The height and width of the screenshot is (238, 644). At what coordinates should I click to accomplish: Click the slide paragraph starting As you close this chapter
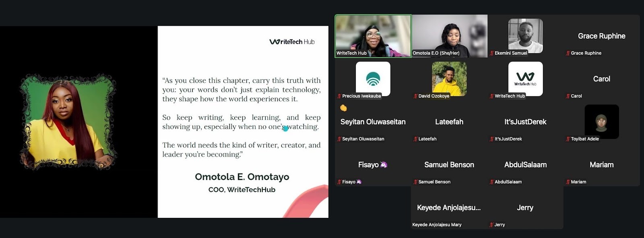242,89
